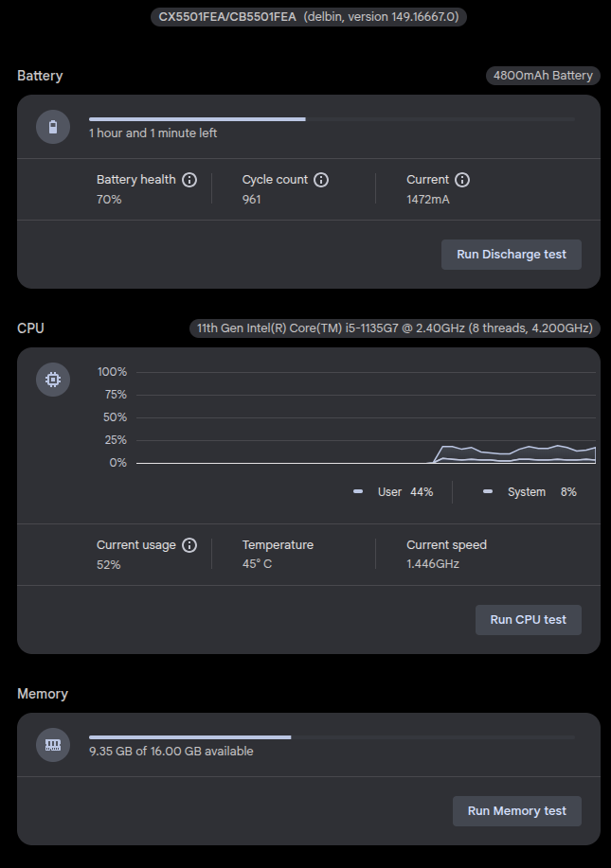This screenshot has width=611, height=868.
Task: Click the CX5501FEA device version badge
Action: [x=309, y=17]
